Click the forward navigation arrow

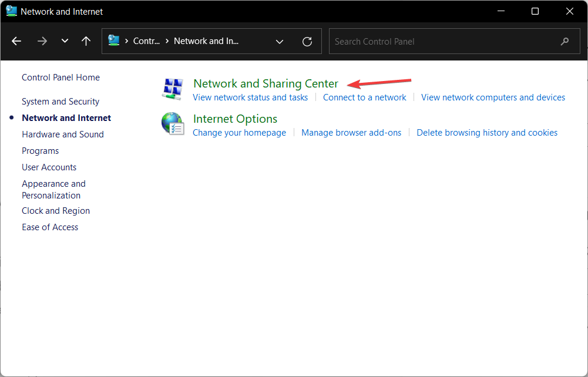pos(42,41)
